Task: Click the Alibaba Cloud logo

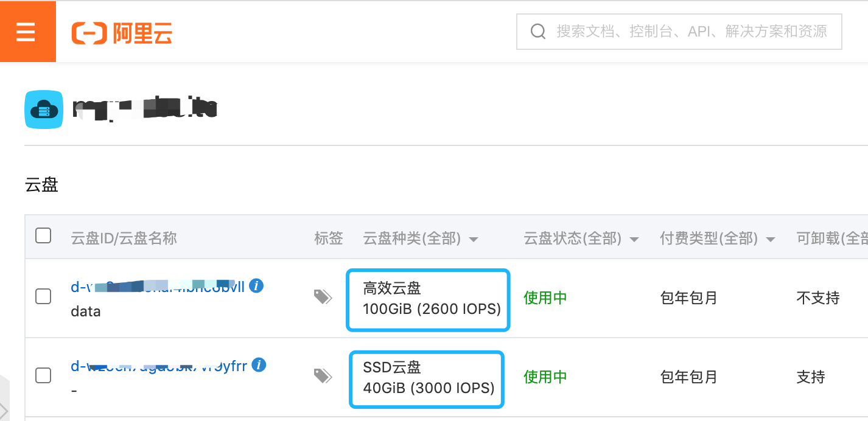Action: (x=122, y=32)
